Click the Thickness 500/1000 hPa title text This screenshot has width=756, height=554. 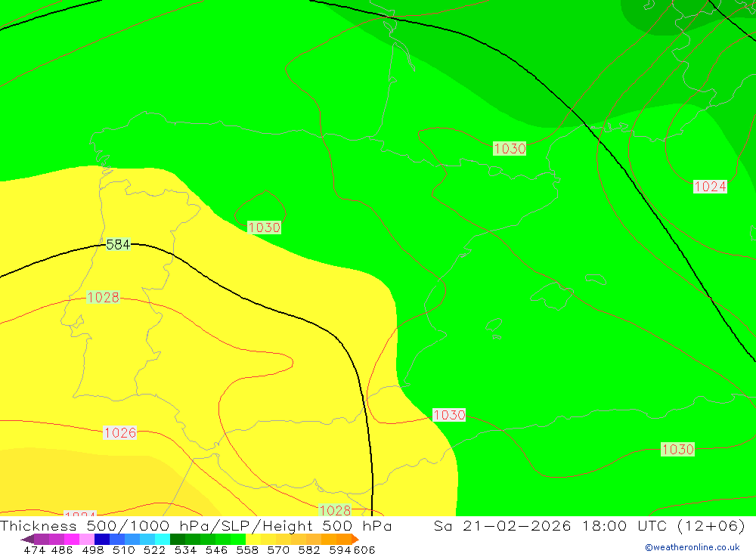[104, 525]
